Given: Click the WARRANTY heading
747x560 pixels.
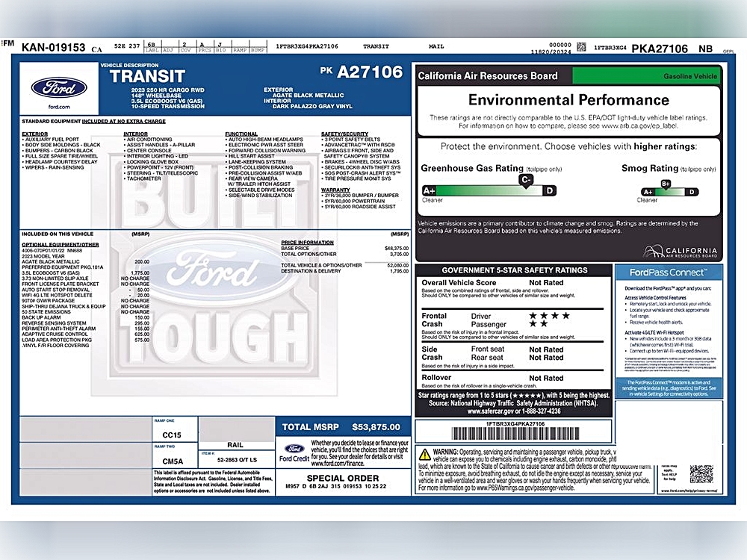Looking at the screenshot, I should coord(335,190).
